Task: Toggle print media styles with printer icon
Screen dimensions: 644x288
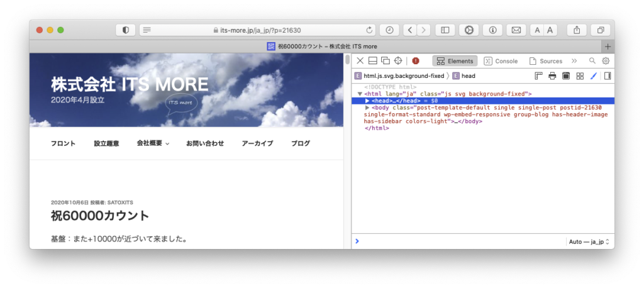Action: coord(552,76)
